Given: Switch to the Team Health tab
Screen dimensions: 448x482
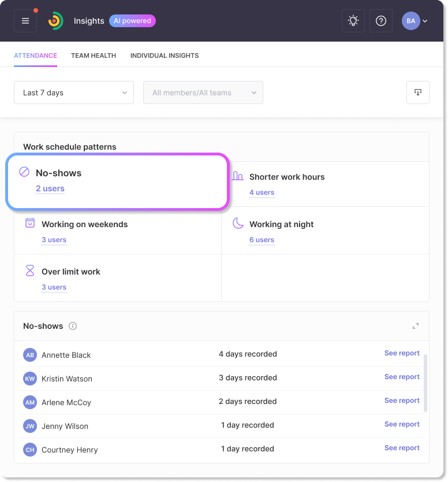Looking at the screenshot, I should pos(94,55).
